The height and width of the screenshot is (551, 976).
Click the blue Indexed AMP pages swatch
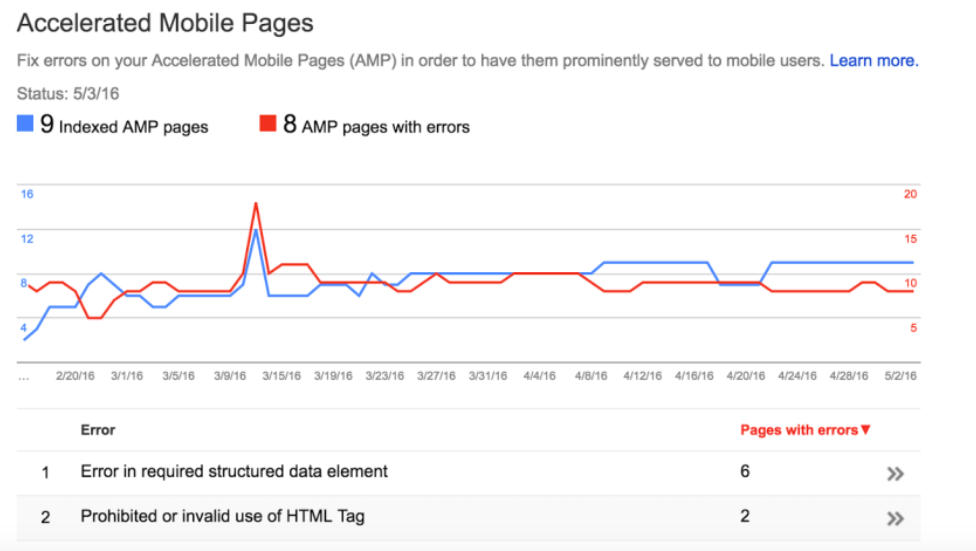pyautogui.click(x=26, y=125)
